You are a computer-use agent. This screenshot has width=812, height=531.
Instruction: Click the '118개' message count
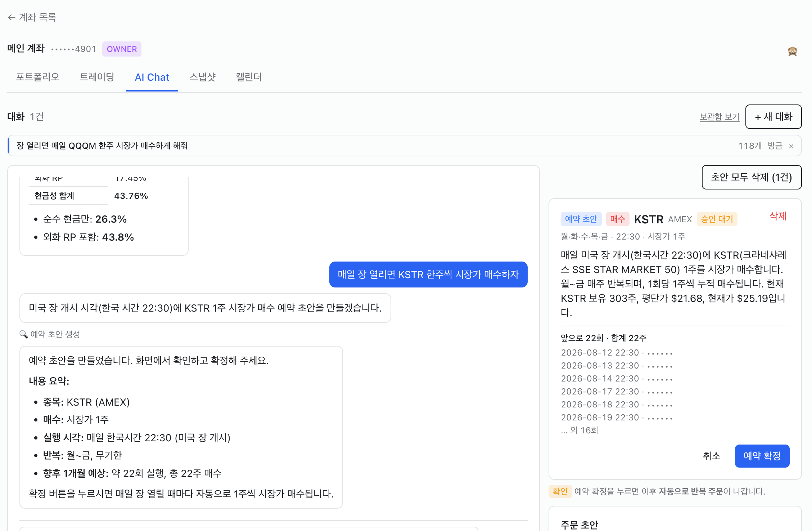(x=750, y=146)
